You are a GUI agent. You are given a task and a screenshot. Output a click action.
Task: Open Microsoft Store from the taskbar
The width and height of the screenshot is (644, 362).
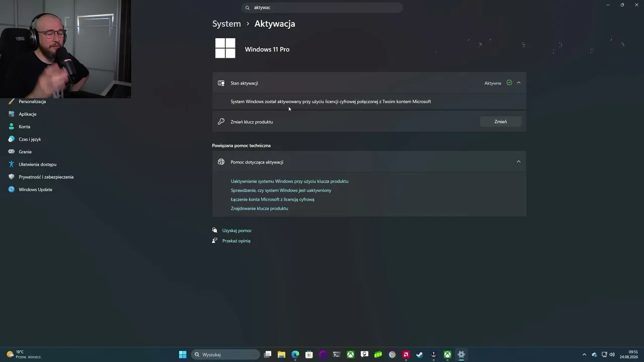tap(309, 354)
